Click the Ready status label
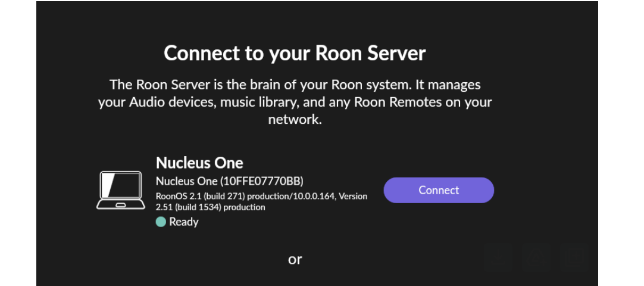Viewport: 644px width, 286px height. click(183, 222)
